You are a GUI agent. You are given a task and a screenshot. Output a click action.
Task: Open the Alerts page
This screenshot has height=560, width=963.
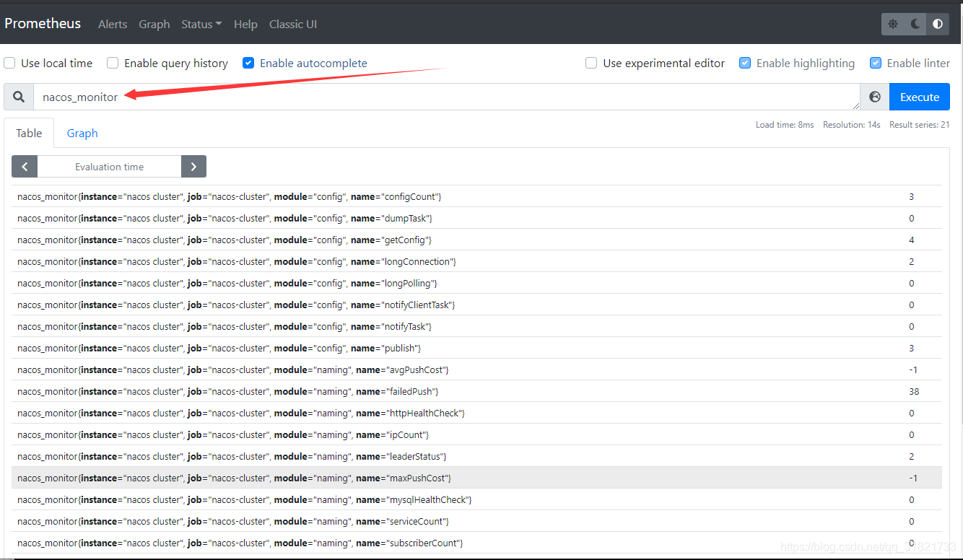click(x=113, y=24)
